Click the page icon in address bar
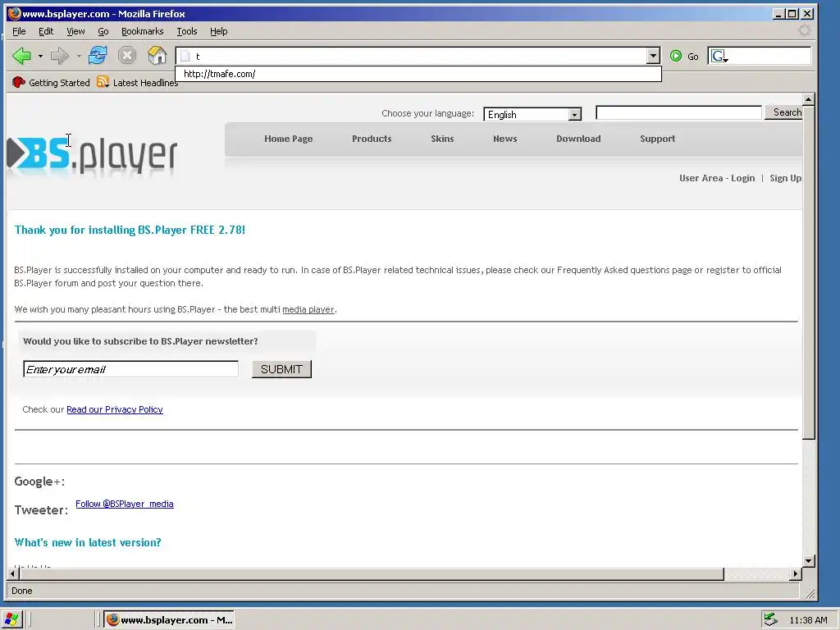Screen dimensions: 840x630 pyautogui.click(x=185, y=57)
